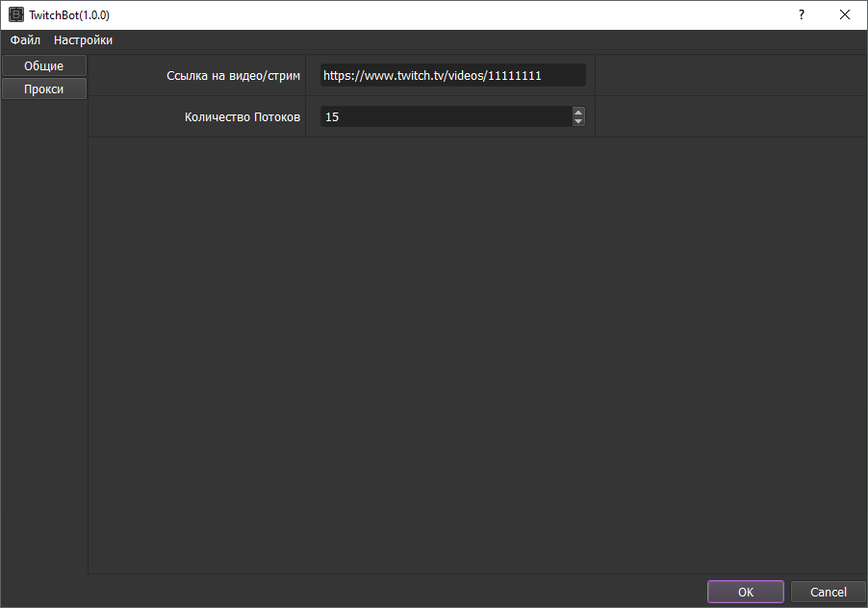This screenshot has width=868, height=608.
Task: Focus the Количество Потоков number field
Action: (x=445, y=116)
